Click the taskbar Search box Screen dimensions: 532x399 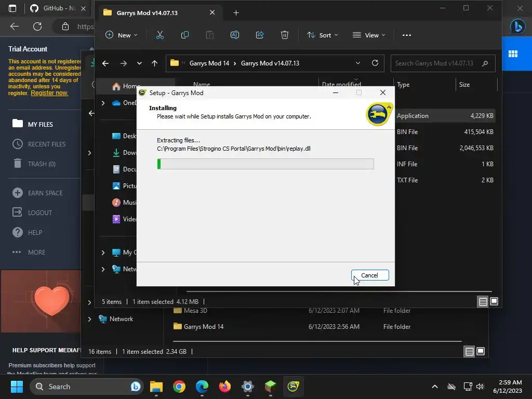pyautogui.click(x=87, y=387)
